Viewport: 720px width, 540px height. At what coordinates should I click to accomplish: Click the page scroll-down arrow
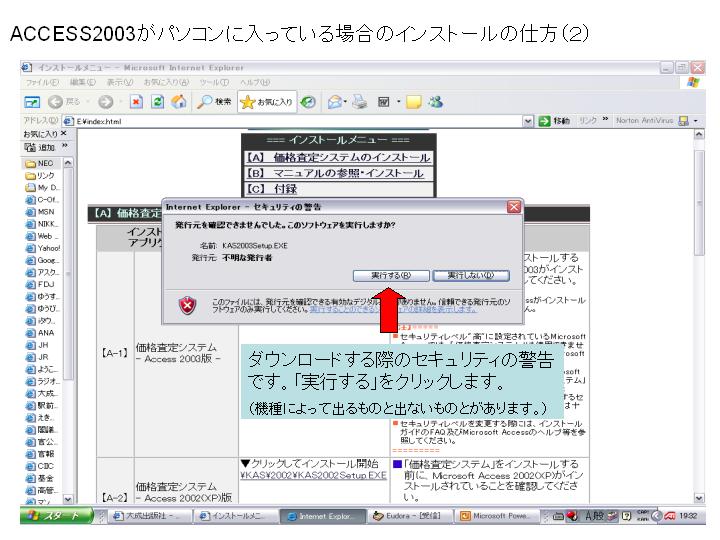699,498
